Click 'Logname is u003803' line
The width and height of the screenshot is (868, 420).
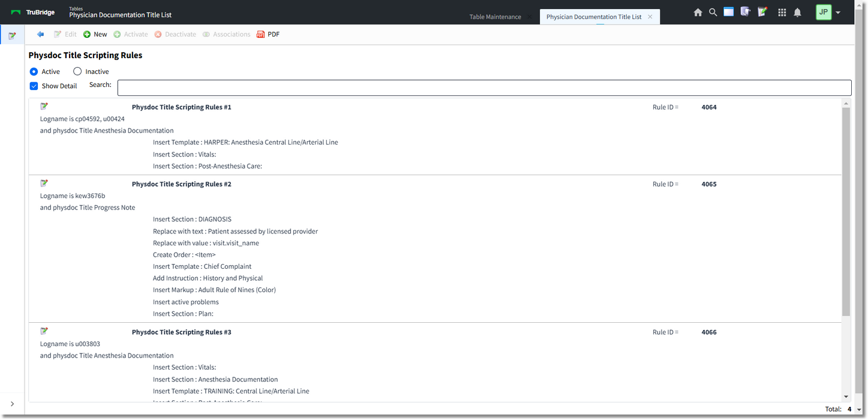70,344
